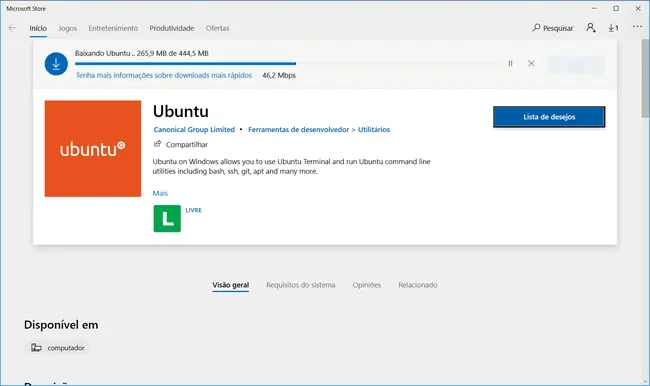Expand description with Mais link
Screen dimensions: 650x386
pyautogui.click(x=160, y=193)
